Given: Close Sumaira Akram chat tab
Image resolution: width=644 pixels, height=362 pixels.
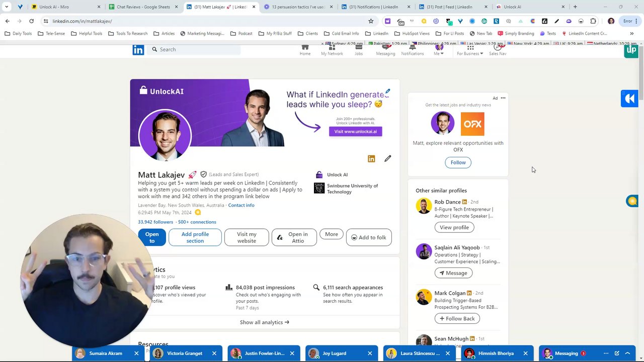Looking at the screenshot, I should 136,353.
